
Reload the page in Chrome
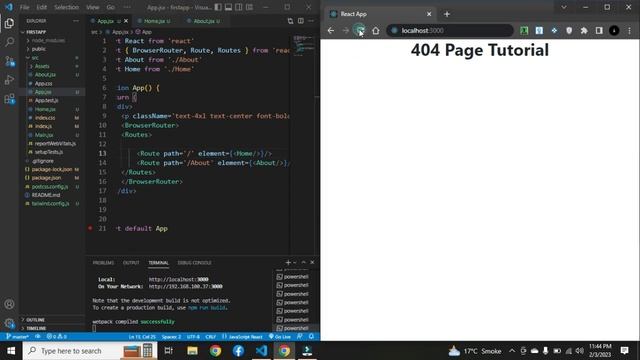360,30
